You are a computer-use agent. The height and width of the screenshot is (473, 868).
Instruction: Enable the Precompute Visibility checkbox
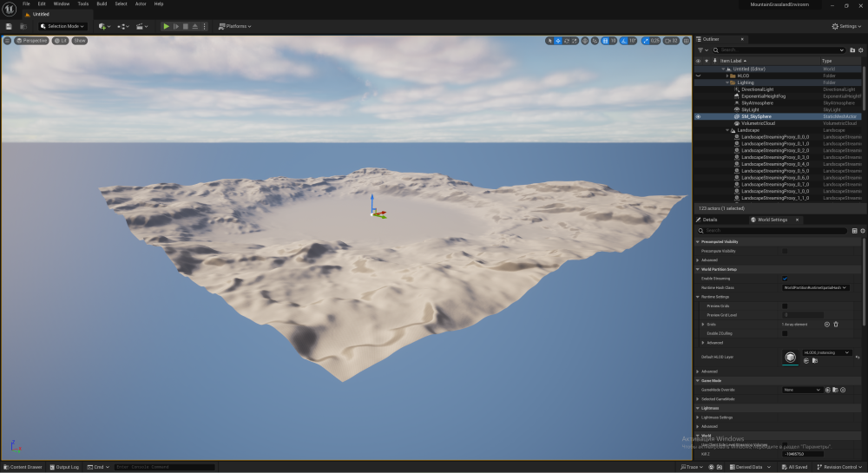point(785,251)
